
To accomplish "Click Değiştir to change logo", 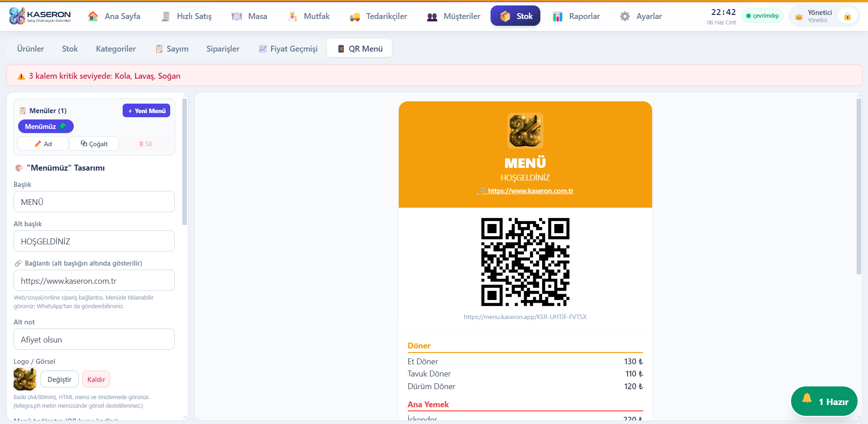I will click(x=59, y=379).
